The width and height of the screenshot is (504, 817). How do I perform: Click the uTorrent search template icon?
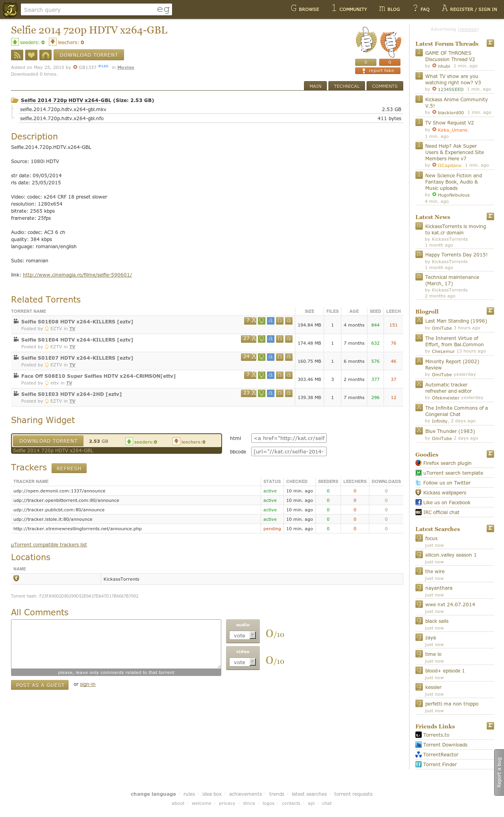click(x=419, y=473)
